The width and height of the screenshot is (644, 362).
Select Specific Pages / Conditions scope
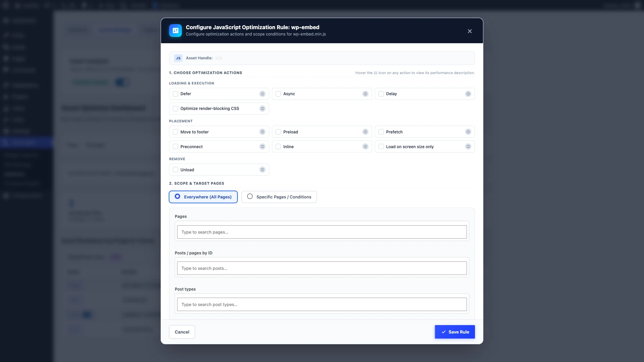(279, 197)
